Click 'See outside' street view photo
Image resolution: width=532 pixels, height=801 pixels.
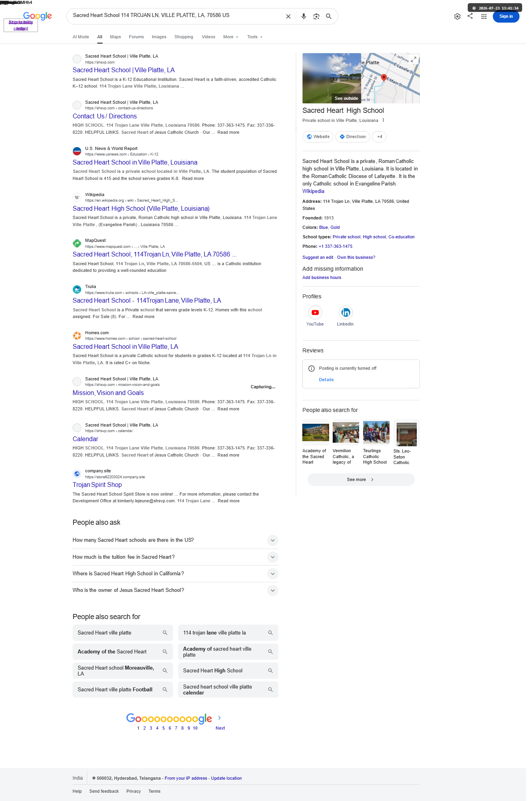332,78
